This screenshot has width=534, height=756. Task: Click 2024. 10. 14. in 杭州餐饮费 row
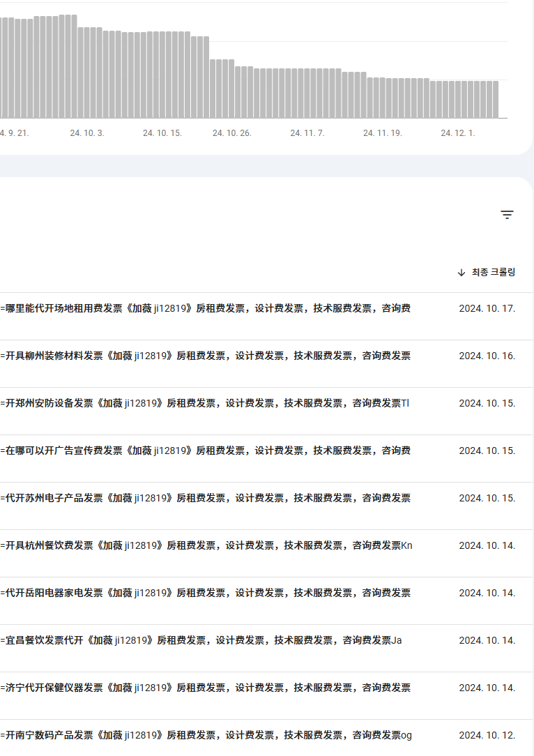tap(487, 545)
